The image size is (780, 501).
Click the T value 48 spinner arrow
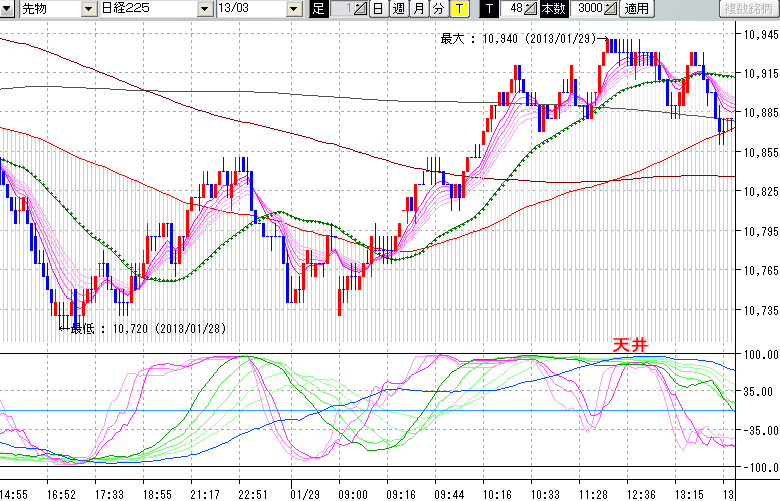click(x=531, y=9)
